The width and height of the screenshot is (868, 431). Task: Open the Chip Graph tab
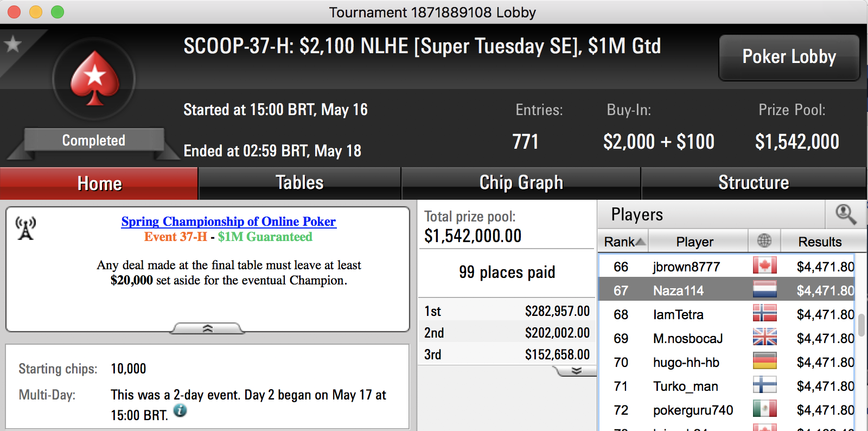pos(521,183)
